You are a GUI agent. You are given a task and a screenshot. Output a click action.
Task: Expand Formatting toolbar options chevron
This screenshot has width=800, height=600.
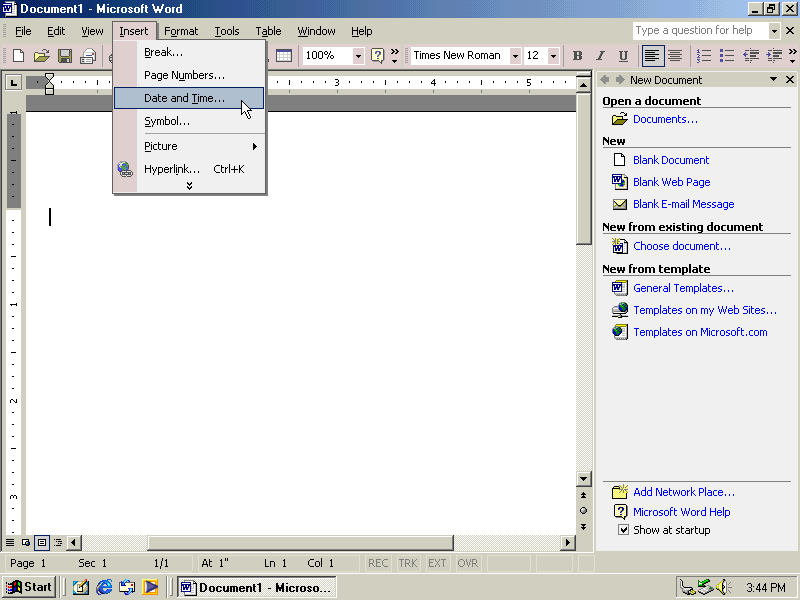click(792, 56)
